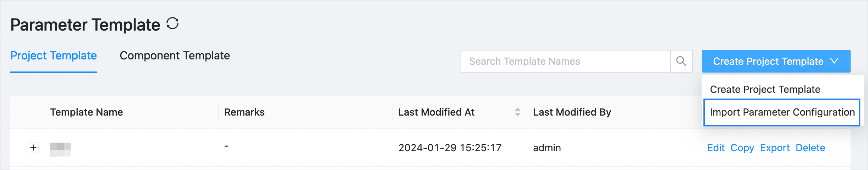Screen dimensions: 868x170
Task: Click the Edit link for the template
Action: coord(716,148)
